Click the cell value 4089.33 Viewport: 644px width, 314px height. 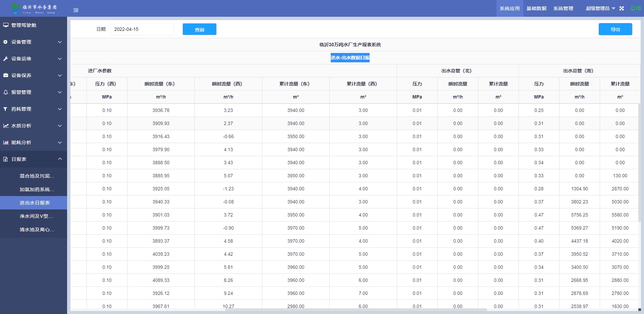coord(161,280)
